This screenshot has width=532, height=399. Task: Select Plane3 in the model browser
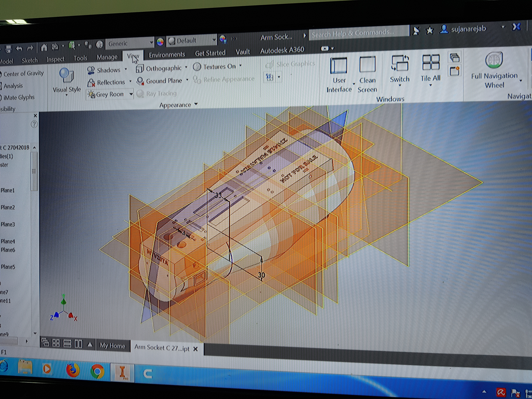coord(8,224)
